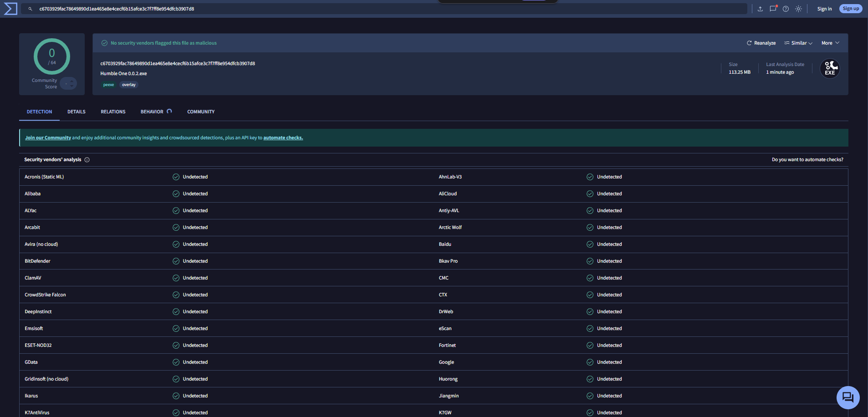The width and height of the screenshot is (868, 417).
Task: Open the file upload icon
Action: coord(760,9)
